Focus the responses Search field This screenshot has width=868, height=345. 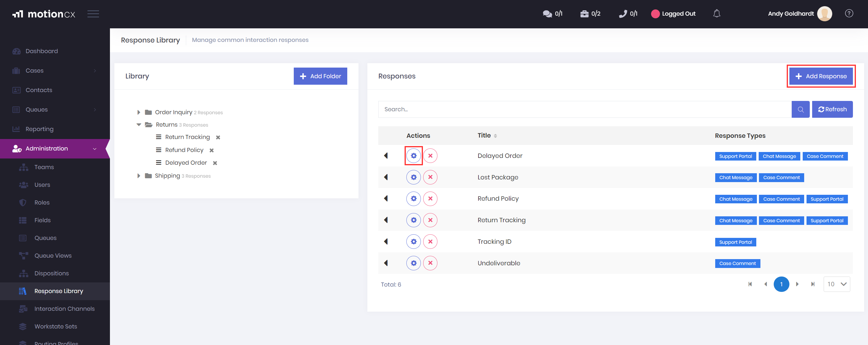[x=585, y=109]
